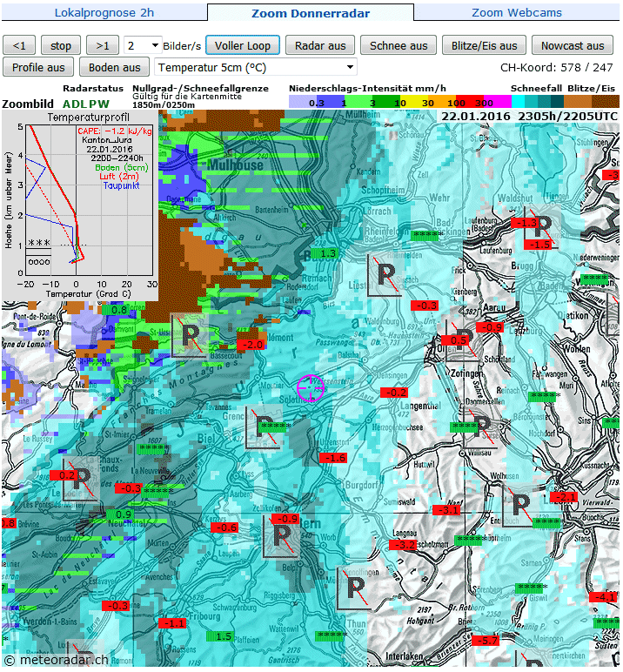Viewport: 623px width, 672px height.
Task: Open the Zoom Webcams tab
Action: (x=516, y=13)
